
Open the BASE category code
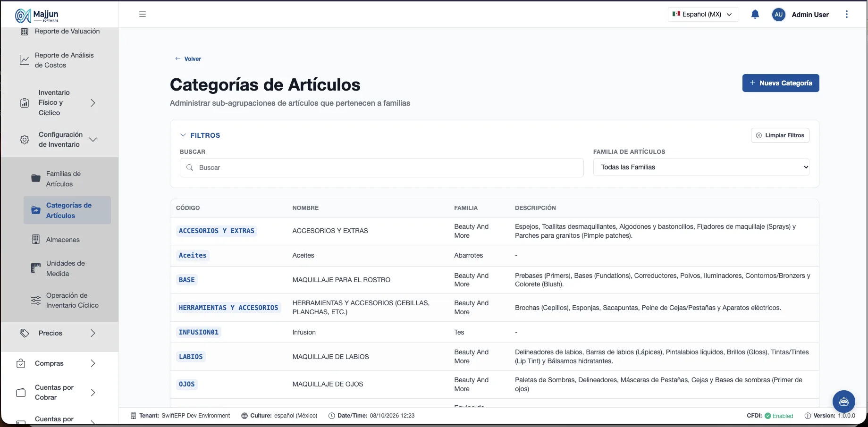(187, 280)
